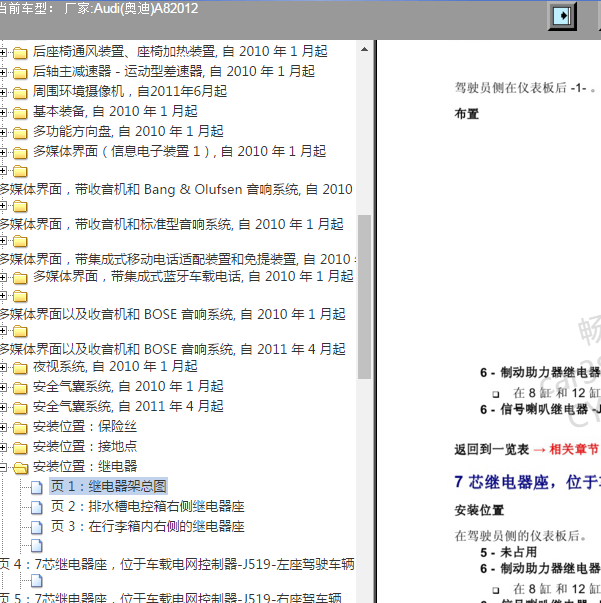Image resolution: width=601 pixels, height=603 pixels.
Task: Click folder icon of 多媒体界面（信息电子装置 1）
Action: 20,153
